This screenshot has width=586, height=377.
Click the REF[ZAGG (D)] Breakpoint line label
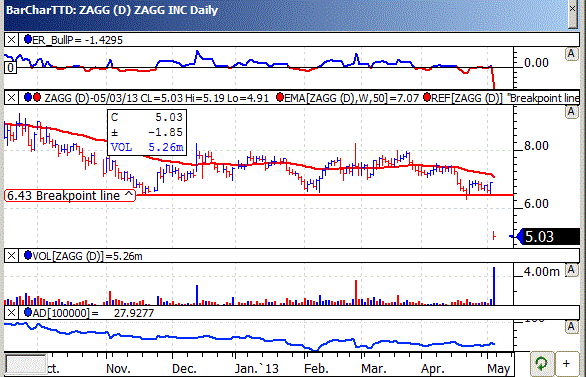[505, 98]
